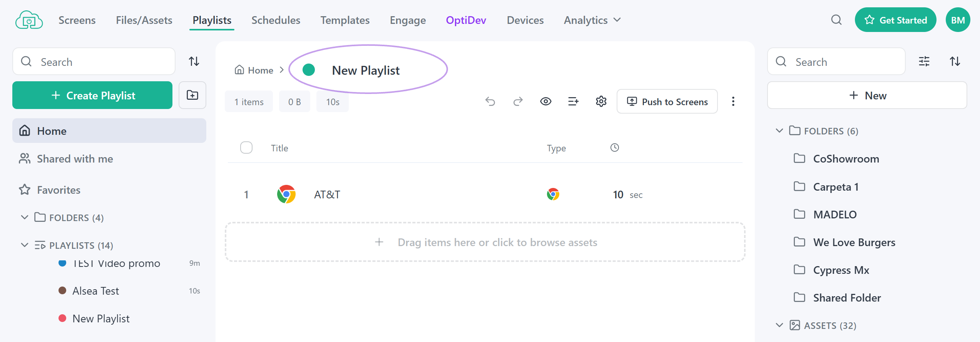Click the Home breadcrumb icon
This screenshot has width=980, height=342.
[239, 70]
